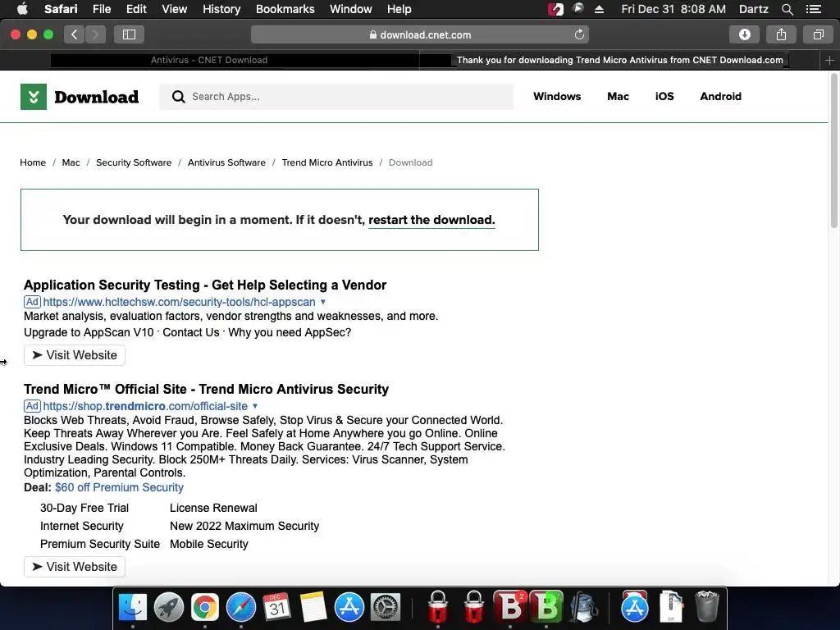The height and width of the screenshot is (630, 840).
Task: Click the Mobile Security link
Action: (209, 545)
